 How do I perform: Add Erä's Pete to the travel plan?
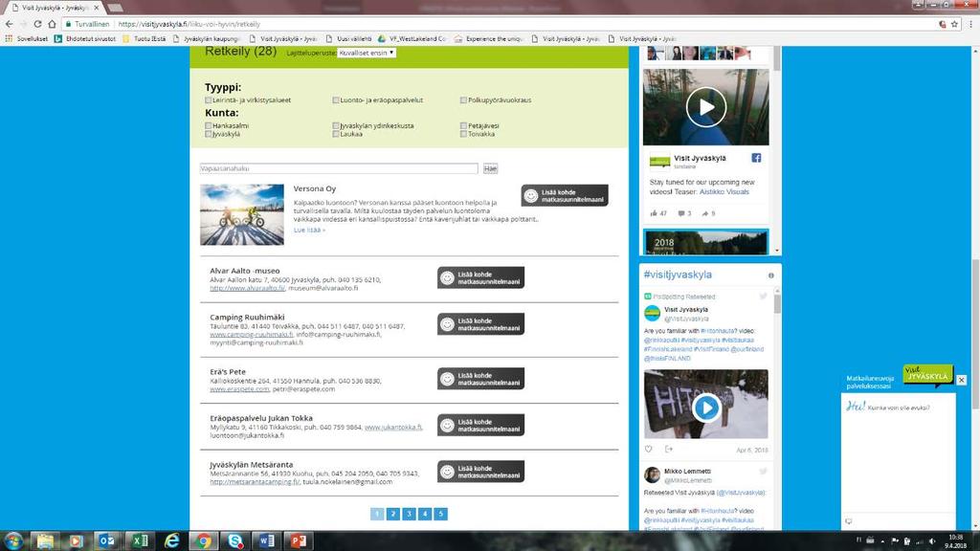(x=480, y=379)
